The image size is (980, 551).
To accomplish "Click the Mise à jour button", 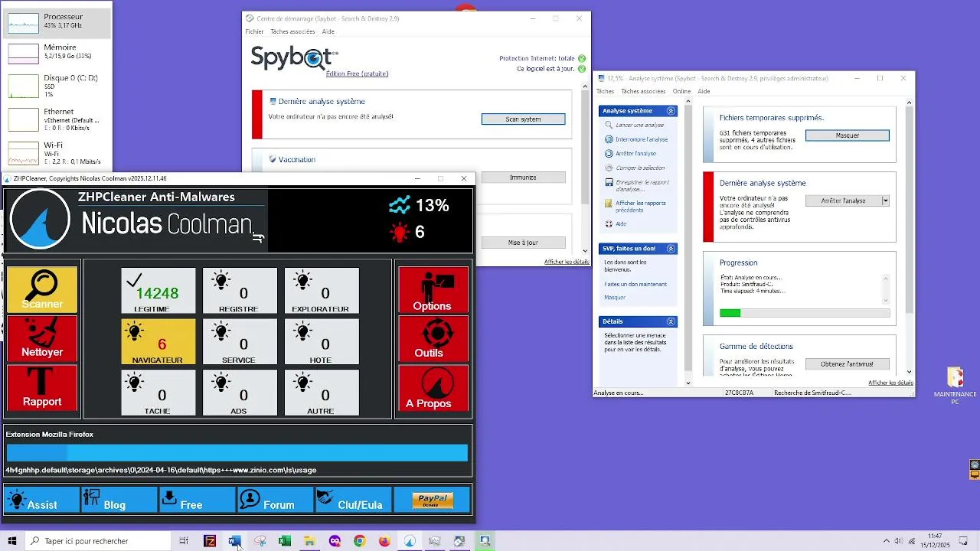I will coord(523,243).
